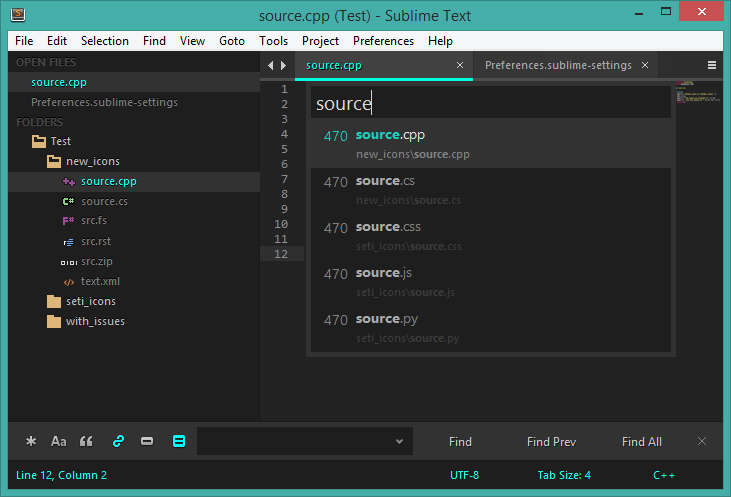Open find history dropdown arrow
The height and width of the screenshot is (497, 731).
click(399, 441)
